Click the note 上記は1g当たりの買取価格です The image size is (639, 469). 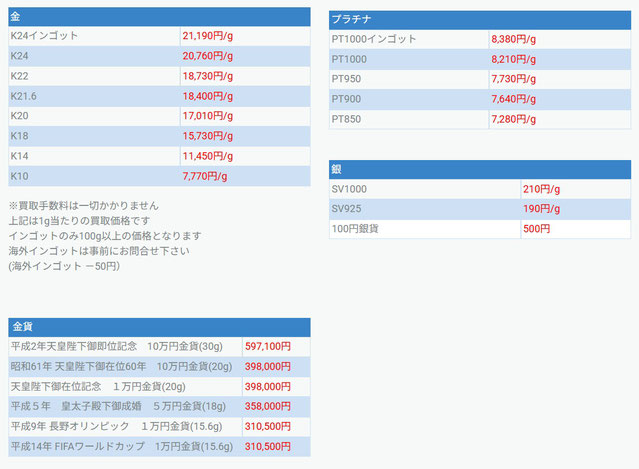click(x=79, y=221)
